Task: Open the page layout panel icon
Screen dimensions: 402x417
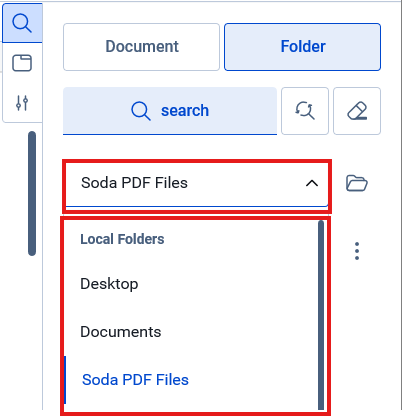Action: (22, 63)
